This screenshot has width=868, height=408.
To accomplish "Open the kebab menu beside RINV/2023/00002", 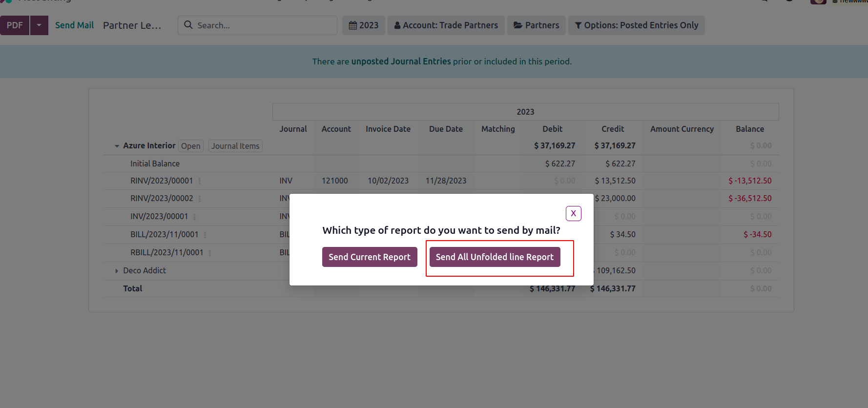I will (200, 199).
